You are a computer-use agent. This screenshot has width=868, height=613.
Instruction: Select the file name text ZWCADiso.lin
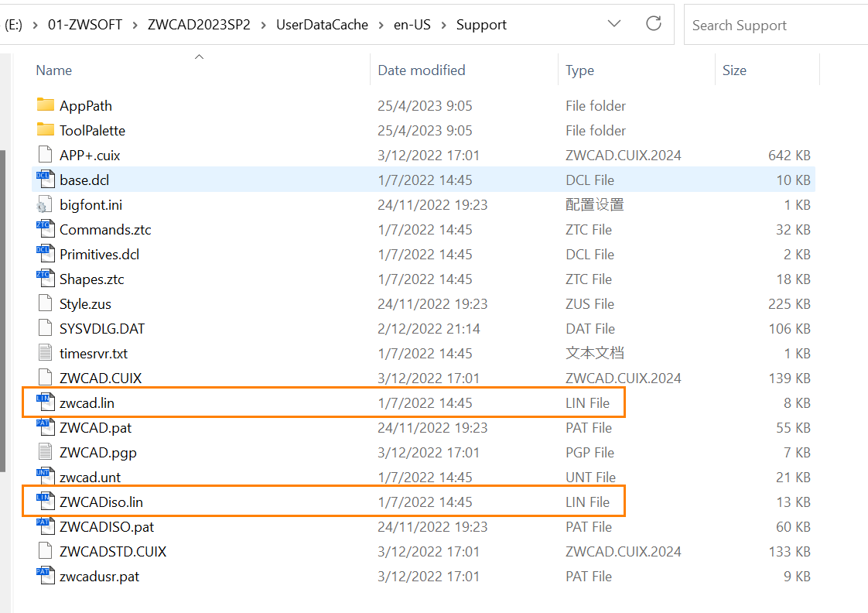coord(101,502)
